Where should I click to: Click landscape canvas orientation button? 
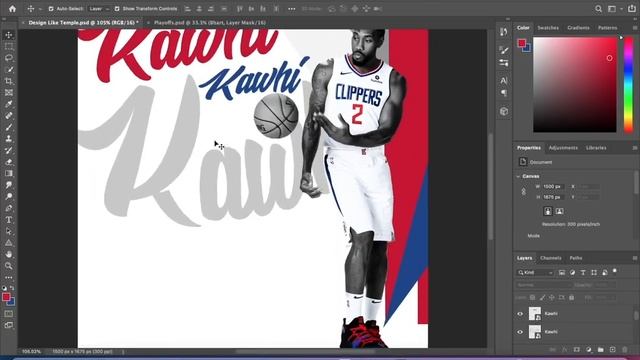click(559, 211)
